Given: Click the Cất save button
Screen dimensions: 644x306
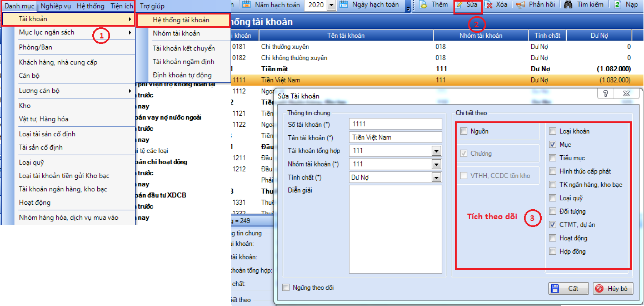Looking at the screenshot, I should point(568,288).
